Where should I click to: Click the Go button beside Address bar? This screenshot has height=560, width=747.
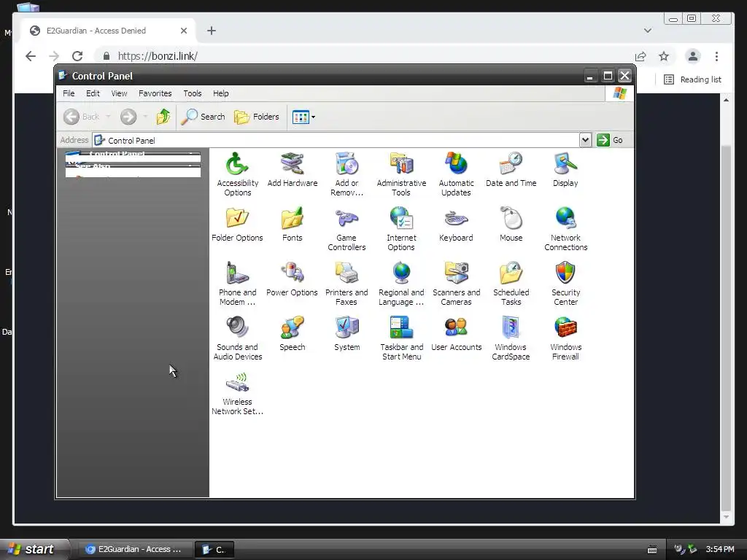pos(611,140)
